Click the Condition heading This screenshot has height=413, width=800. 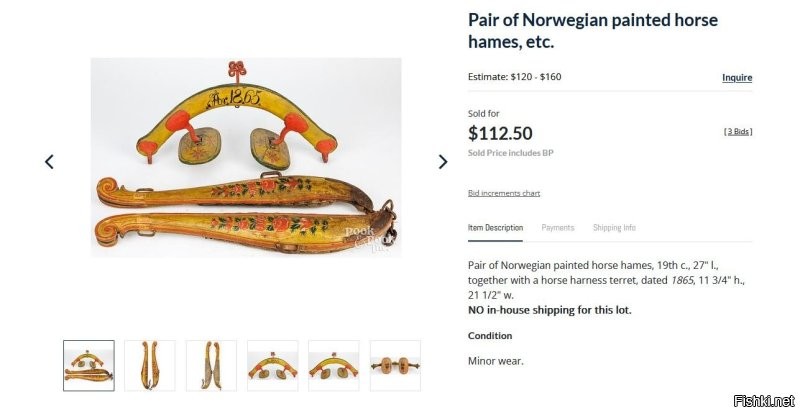click(x=489, y=336)
